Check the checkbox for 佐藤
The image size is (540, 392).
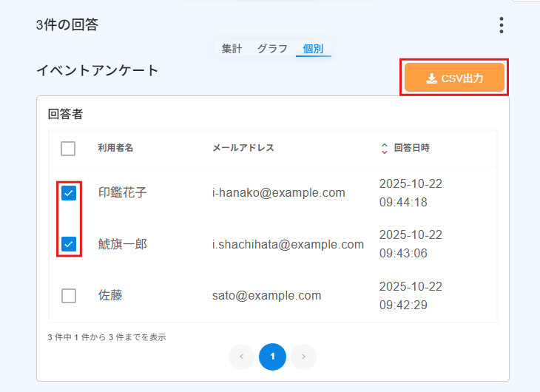[x=68, y=296]
